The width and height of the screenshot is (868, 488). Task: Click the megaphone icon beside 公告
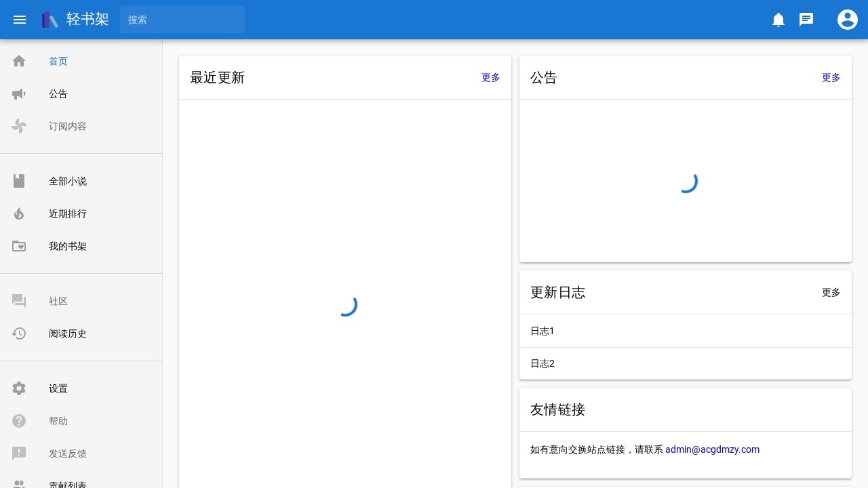(x=19, y=94)
